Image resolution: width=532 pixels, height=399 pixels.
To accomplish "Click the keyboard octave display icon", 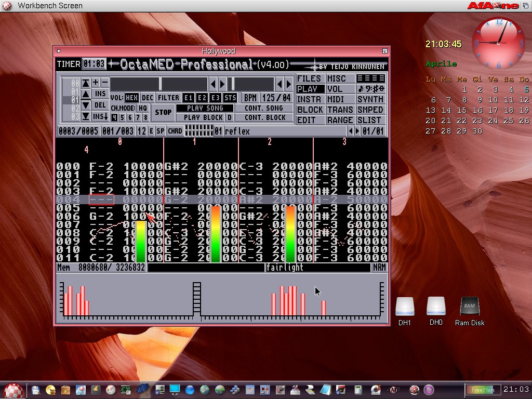I will tap(198, 131).
